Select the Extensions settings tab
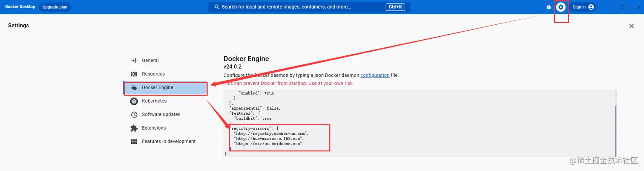 pyautogui.click(x=165, y=128)
